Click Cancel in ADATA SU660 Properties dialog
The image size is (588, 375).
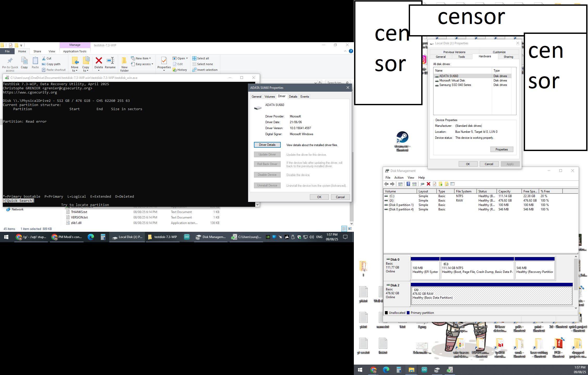click(x=340, y=197)
